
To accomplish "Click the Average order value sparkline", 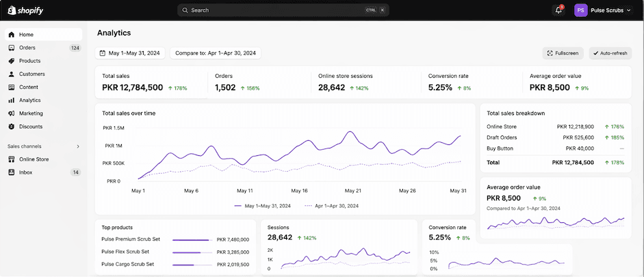I will pos(556,223).
